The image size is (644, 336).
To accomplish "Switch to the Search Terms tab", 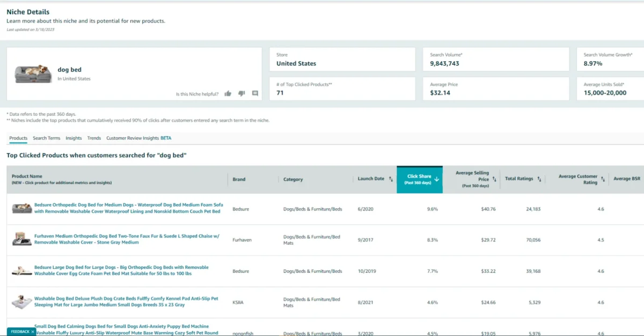I will 47,138.
